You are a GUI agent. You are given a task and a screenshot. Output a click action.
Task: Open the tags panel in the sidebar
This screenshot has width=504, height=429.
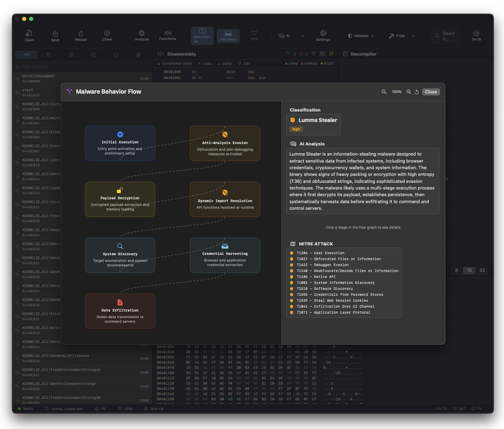click(115, 55)
